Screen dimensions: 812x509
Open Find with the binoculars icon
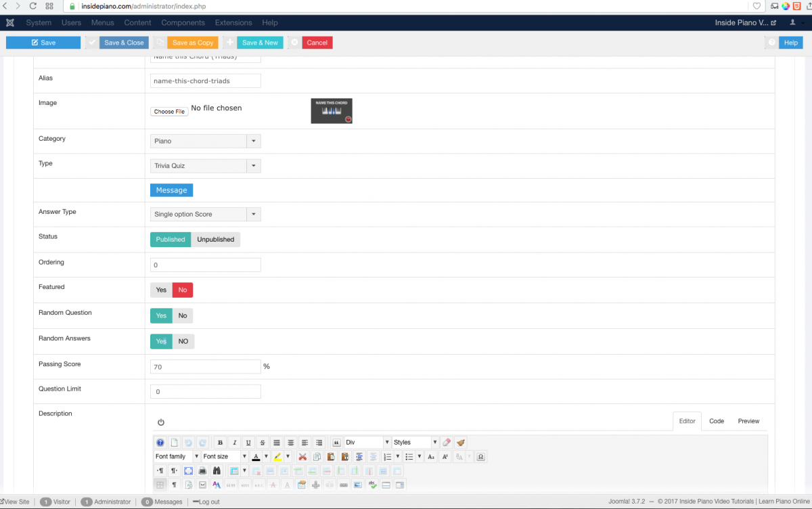(x=217, y=471)
